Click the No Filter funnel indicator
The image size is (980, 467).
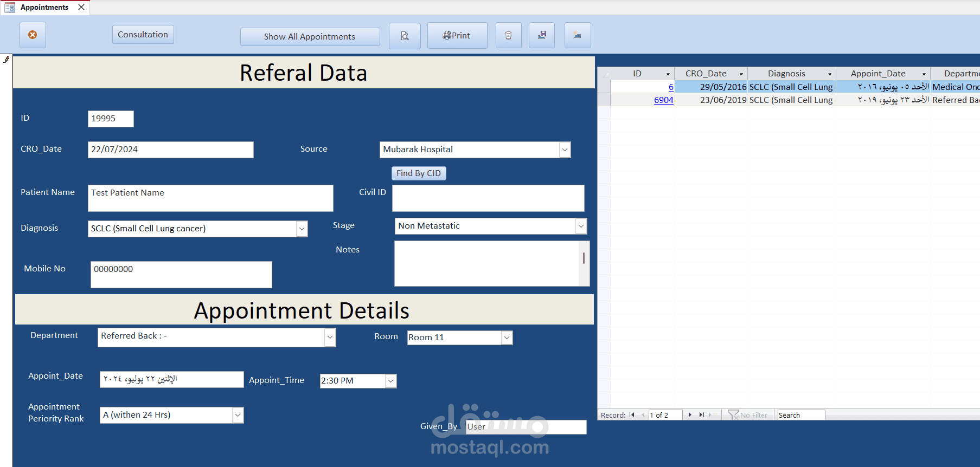click(x=748, y=415)
